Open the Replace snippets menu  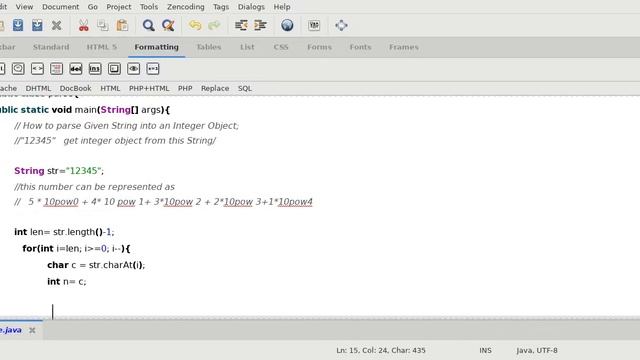point(215,88)
